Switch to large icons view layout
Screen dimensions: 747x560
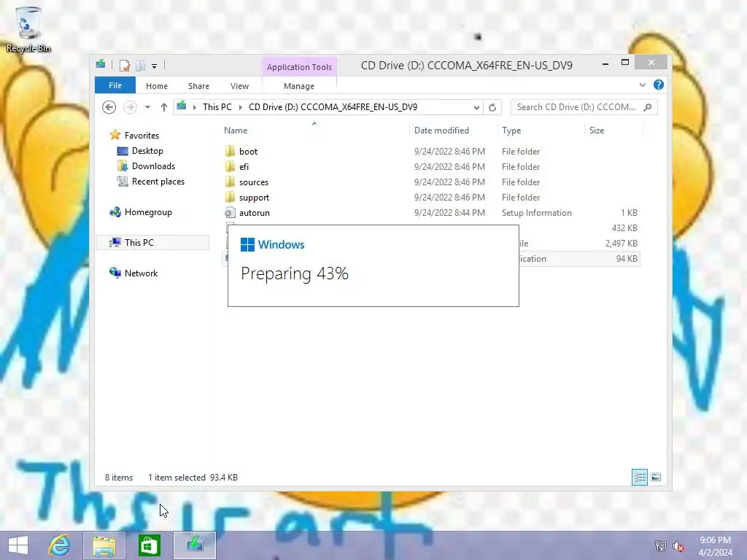point(656,477)
